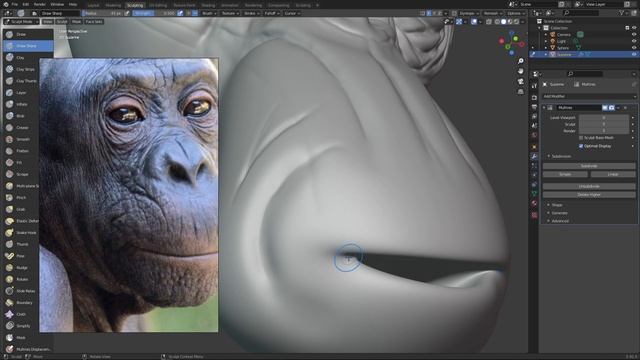Click the Unsubdivide button
The image size is (640, 360).
pyautogui.click(x=589, y=187)
